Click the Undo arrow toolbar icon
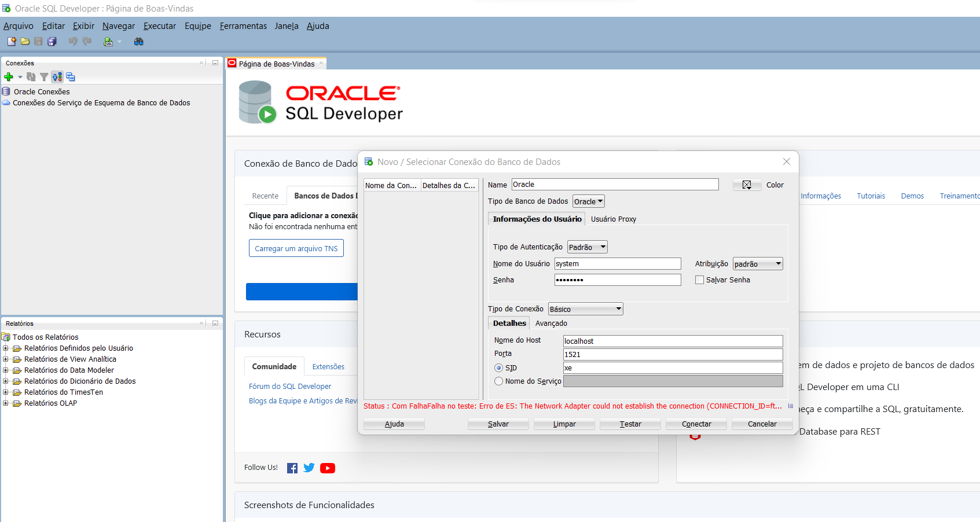 [x=73, y=42]
